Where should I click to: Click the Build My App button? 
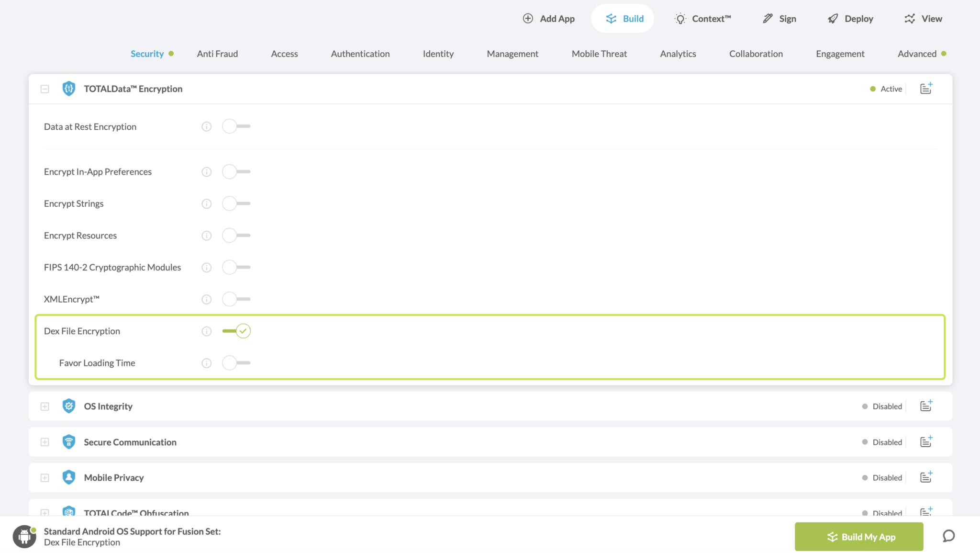(858, 536)
